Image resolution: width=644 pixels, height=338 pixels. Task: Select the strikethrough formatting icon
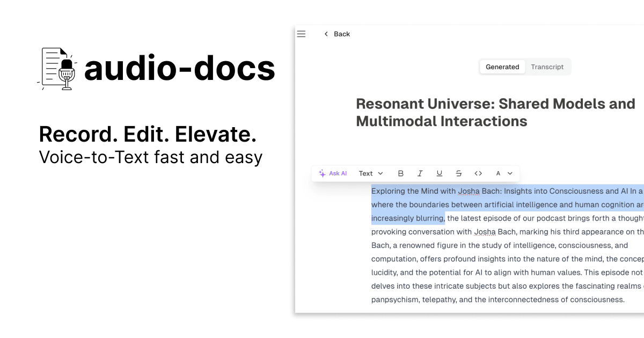coord(459,173)
